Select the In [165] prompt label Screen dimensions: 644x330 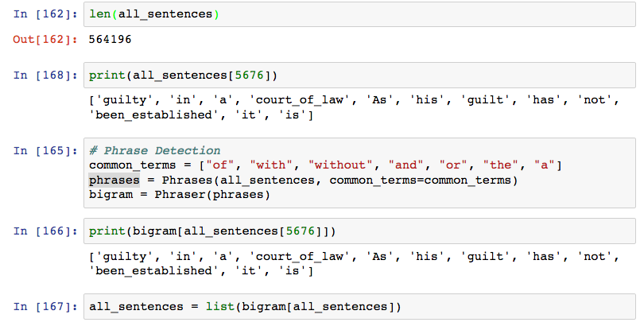point(45,151)
